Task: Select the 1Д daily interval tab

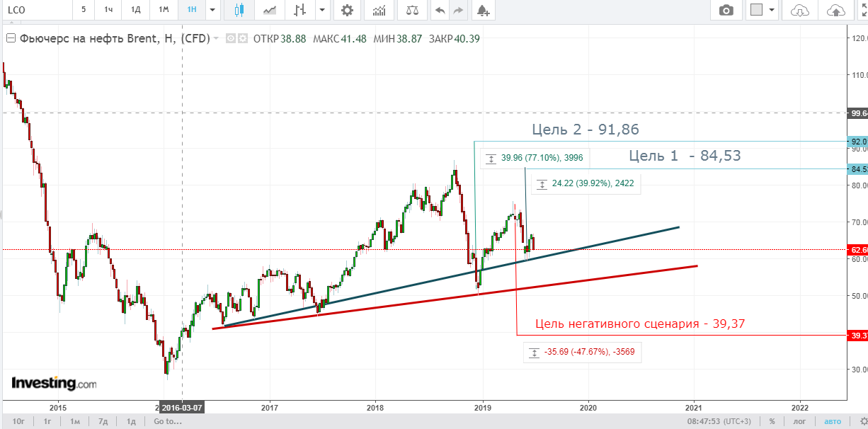Action: [x=134, y=10]
